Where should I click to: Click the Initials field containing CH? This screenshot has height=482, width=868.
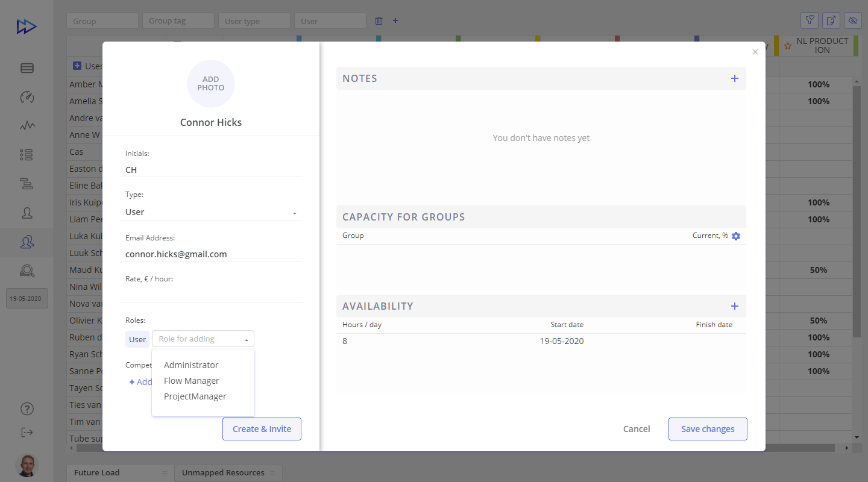[x=211, y=170]
